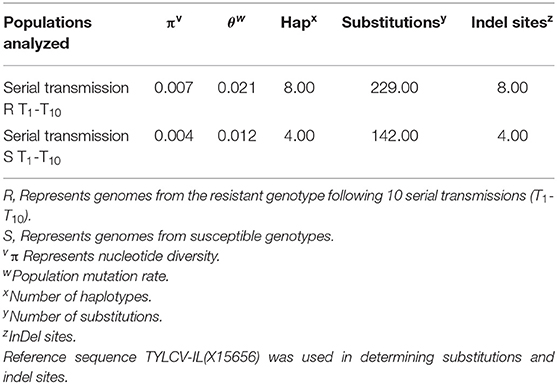
Task: Click the θ population mutation rate header
Action: point(237,22)
